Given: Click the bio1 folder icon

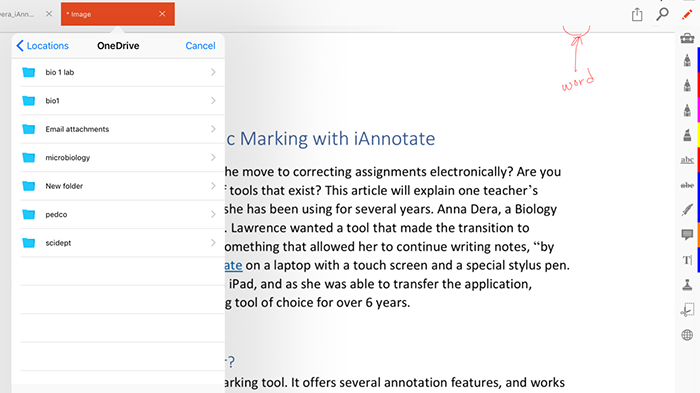Looking at the screenshot, I should pos(29,101).
